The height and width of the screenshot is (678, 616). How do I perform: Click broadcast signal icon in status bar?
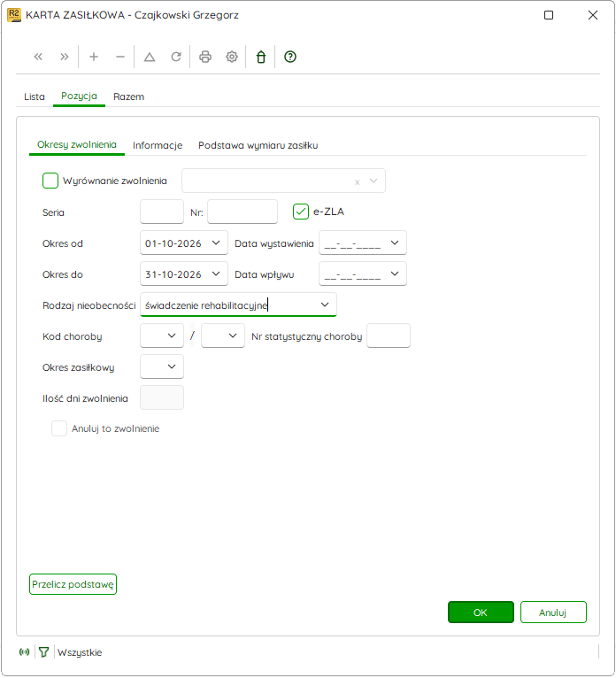(x=24, y=651)
